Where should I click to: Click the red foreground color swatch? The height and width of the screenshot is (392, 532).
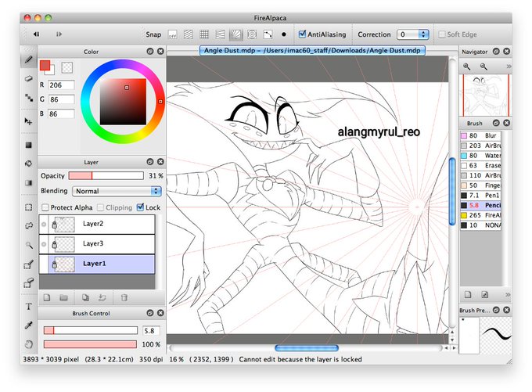[45, 65]
